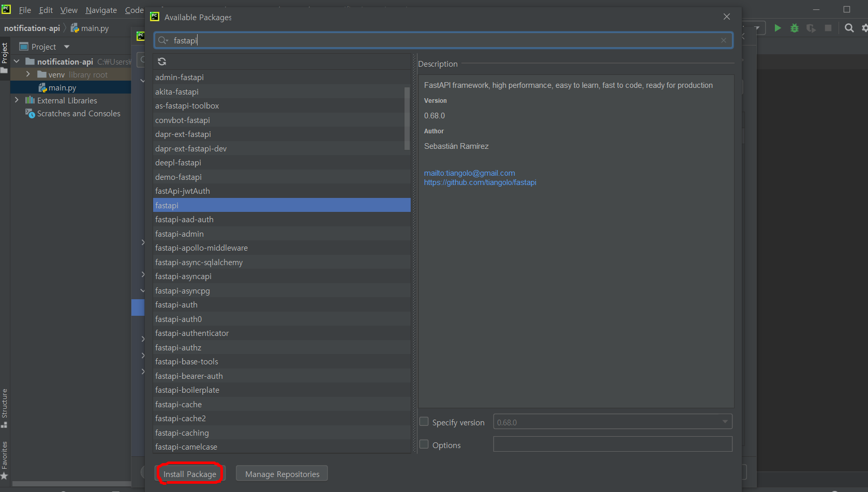This screenshot has height=492, width=868.
Task: Open the github.com/tiangolo/fastapi link
Action: tap(480, 182)
